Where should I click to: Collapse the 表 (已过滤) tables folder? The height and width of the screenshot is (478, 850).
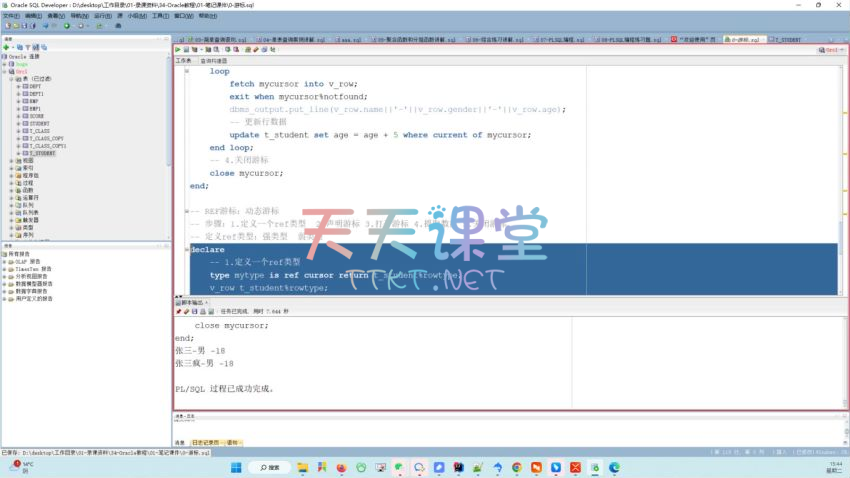(12, 79)
